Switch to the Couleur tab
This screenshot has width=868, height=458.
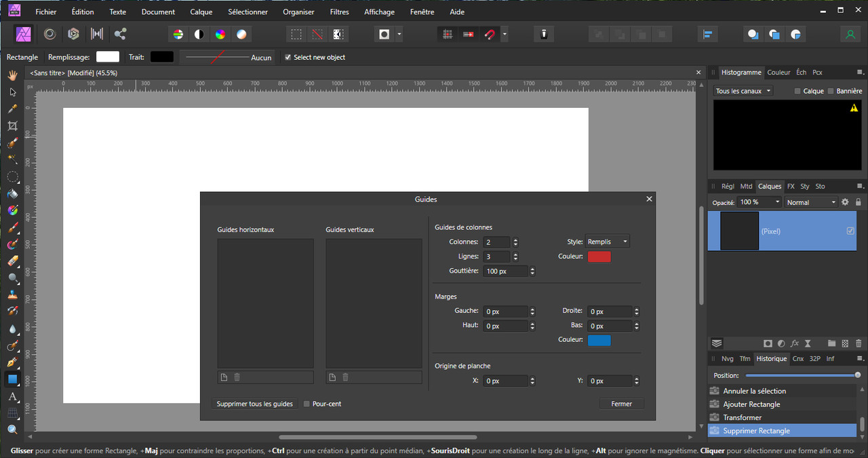pyautogui.click(x=778, y=72)
